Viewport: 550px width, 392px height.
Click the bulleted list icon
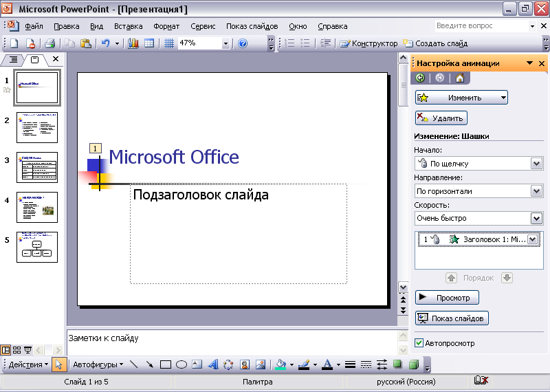click(x=305, y=43)
